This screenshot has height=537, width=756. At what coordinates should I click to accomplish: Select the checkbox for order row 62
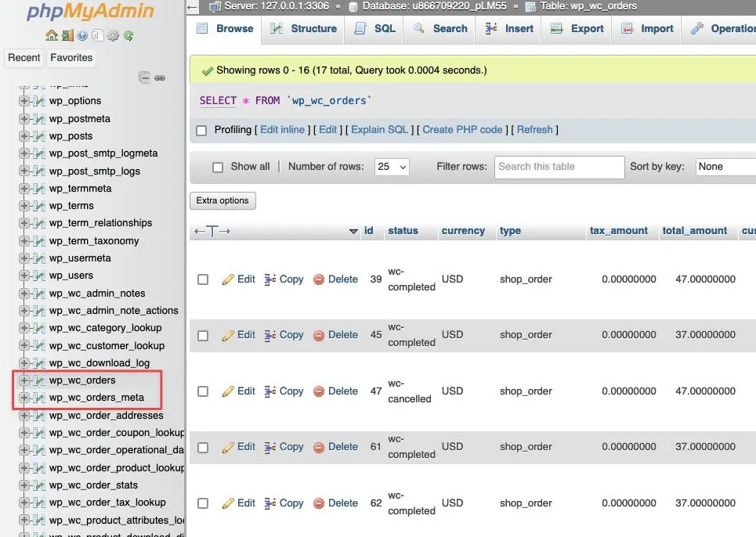click(203, 503)
